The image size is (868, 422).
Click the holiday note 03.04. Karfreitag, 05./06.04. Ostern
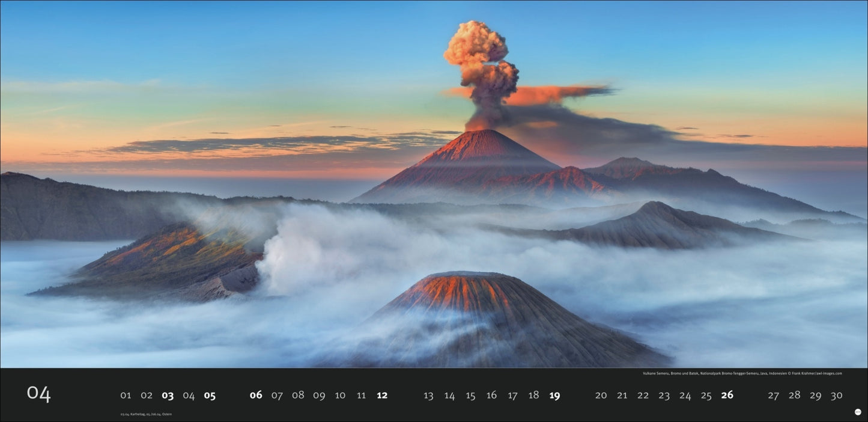coord(145,414)
